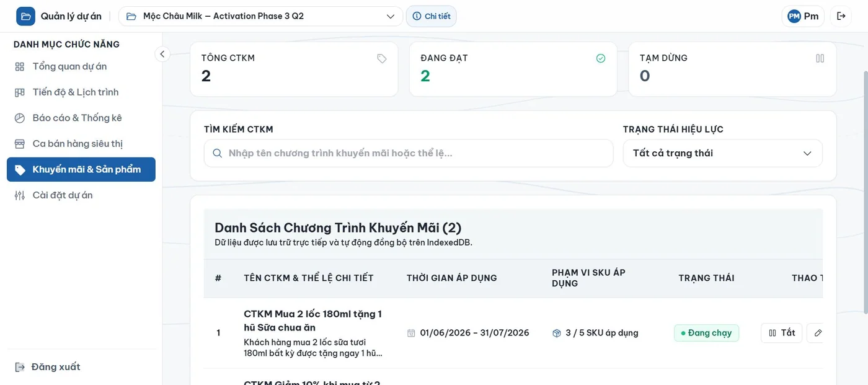Click the Đăng xuất door icon

[20, 367]
